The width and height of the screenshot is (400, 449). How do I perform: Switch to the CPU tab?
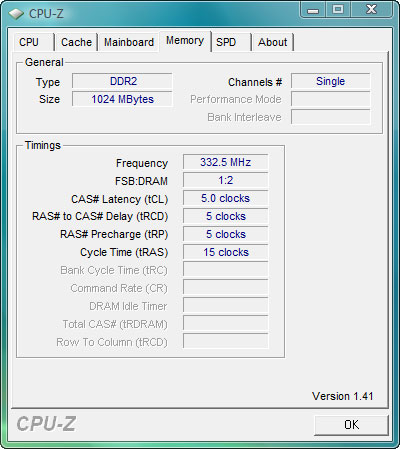[x=33, y=42]
